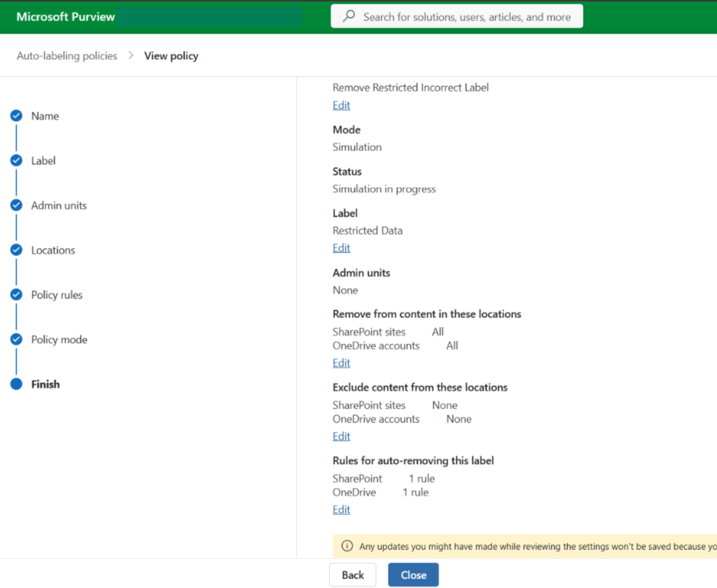Click the search magnifier icon
The image size is (717, 588).
[x=350, y=17]
